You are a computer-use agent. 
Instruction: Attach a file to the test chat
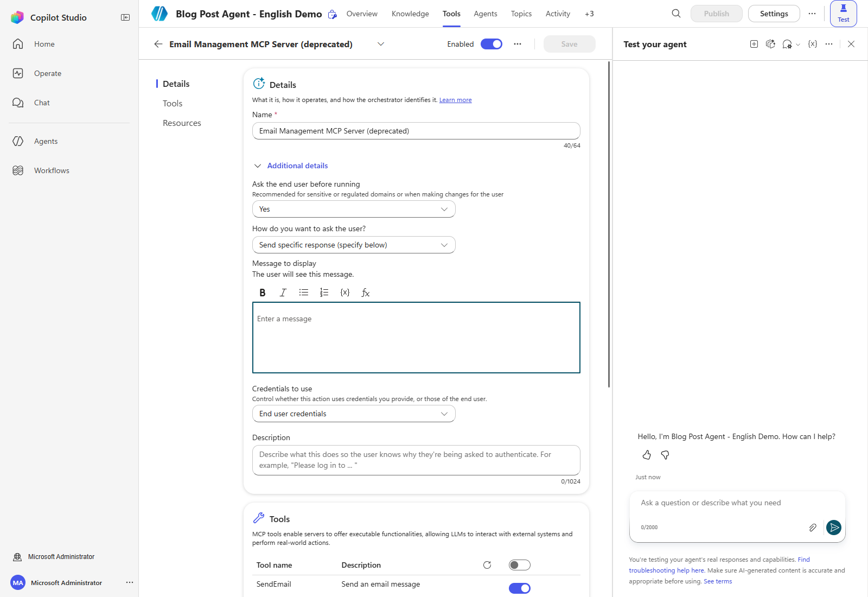click(x=813, y=528)
